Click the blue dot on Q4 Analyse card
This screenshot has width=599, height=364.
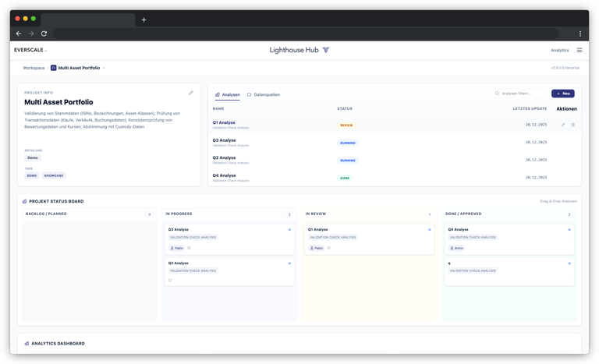569,230
